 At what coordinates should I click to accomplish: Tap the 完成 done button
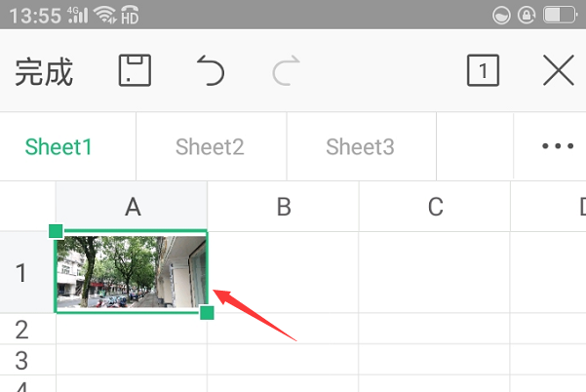click(x=44, y=71)
